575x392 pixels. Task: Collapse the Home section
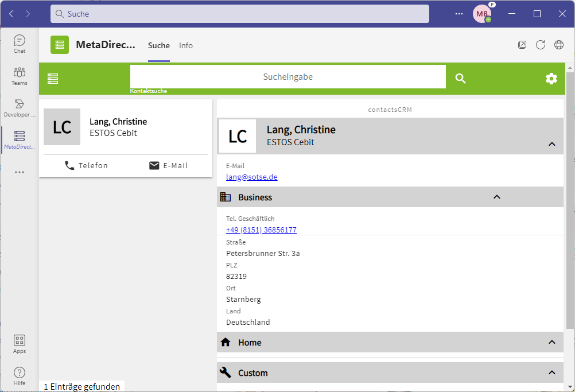551,342
